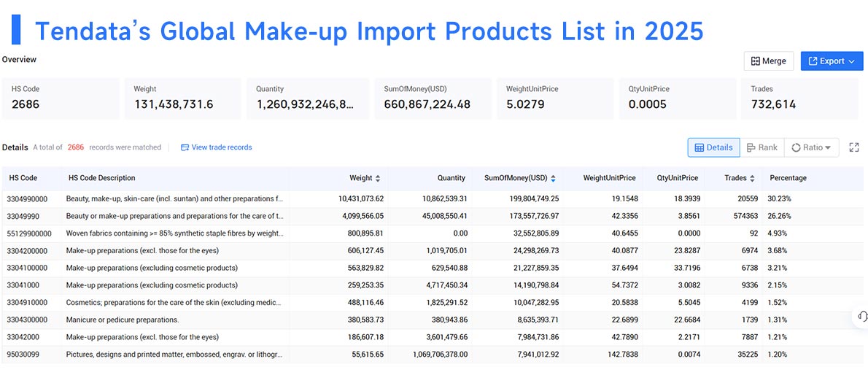The height and width of the screenshot is (375, 868).
Task: Open the Export dropdown
Action: point(832,61)
